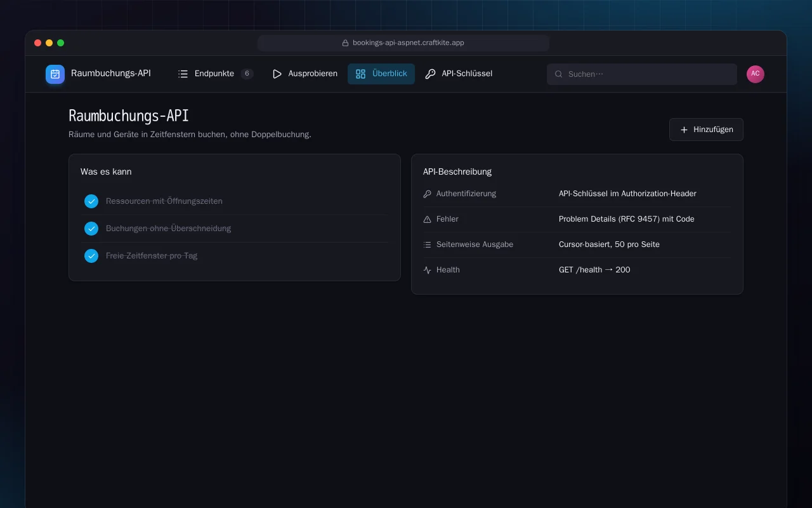This screenshot has height=508, width=812.
Task: Open the AC user avatar
Action: click(756, 74)
